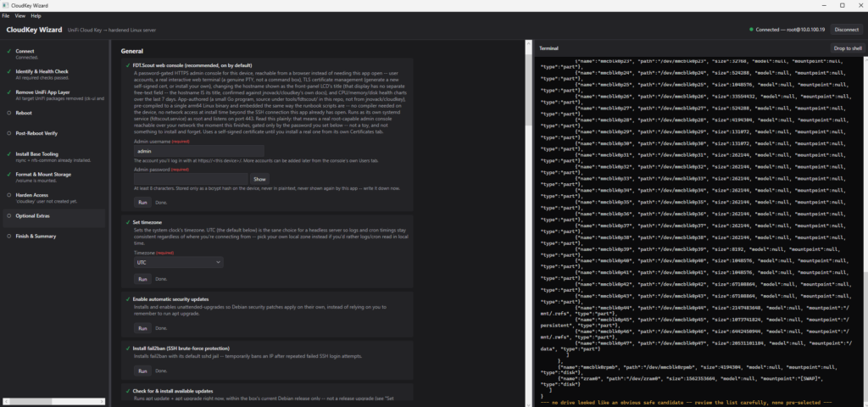Viewport: 868px width, 407px height.
Task: Open the Format & Mount Storage step
Action: coord(54,177)
